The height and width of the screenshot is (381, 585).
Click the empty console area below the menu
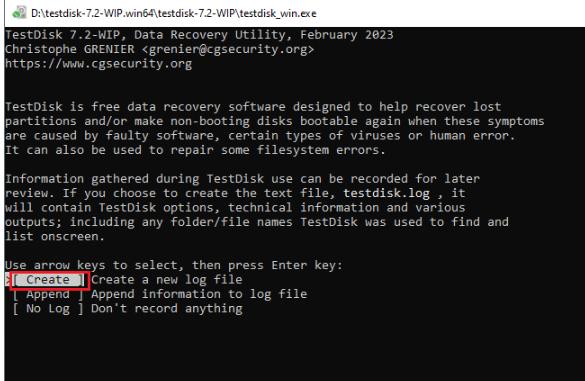click(x=295, y=347)
